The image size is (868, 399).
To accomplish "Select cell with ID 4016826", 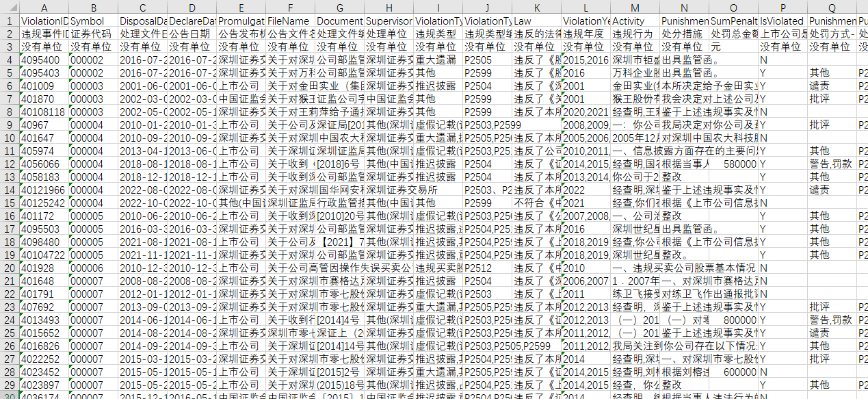I will point(44,346).
